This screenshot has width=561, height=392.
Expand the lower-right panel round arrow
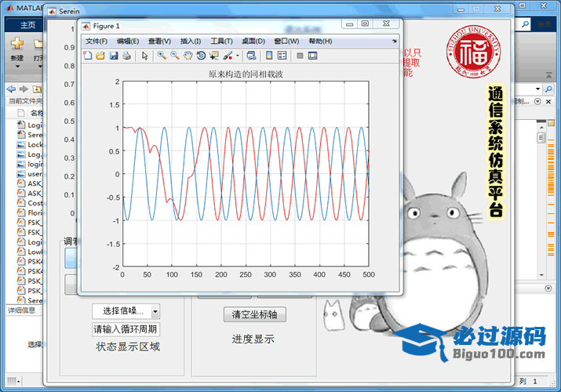(548, 288)
